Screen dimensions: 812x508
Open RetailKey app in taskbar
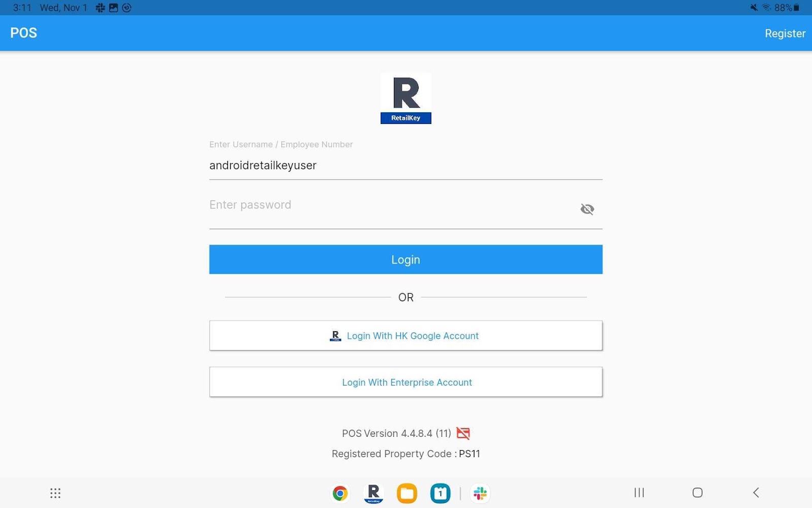(374, 493)
